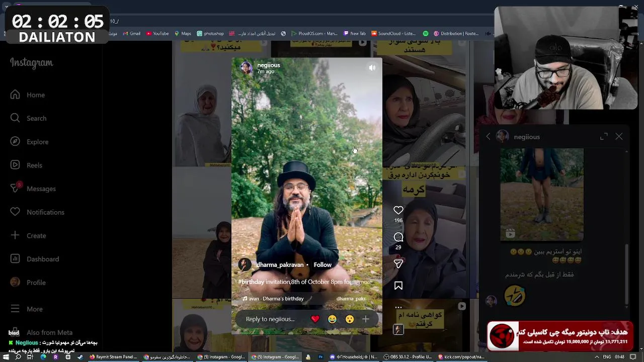
Task: Click Reply to negiious input field
Action: pos(271,319)
